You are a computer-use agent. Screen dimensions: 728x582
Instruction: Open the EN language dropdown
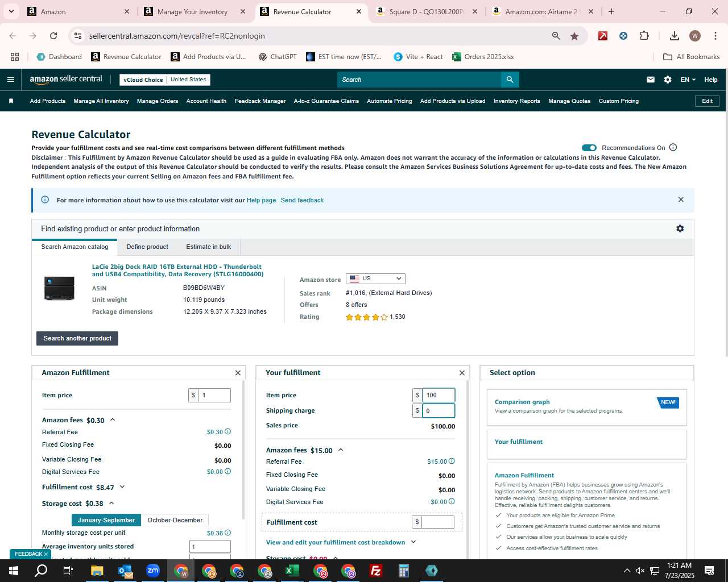(688, 80)
